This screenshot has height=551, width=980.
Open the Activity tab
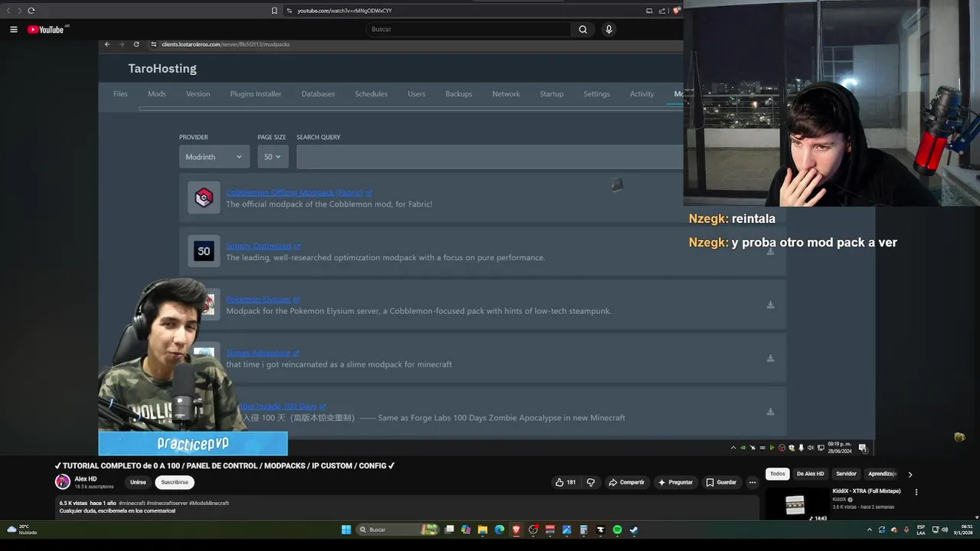pyautogui.click(x=642, y=94)
